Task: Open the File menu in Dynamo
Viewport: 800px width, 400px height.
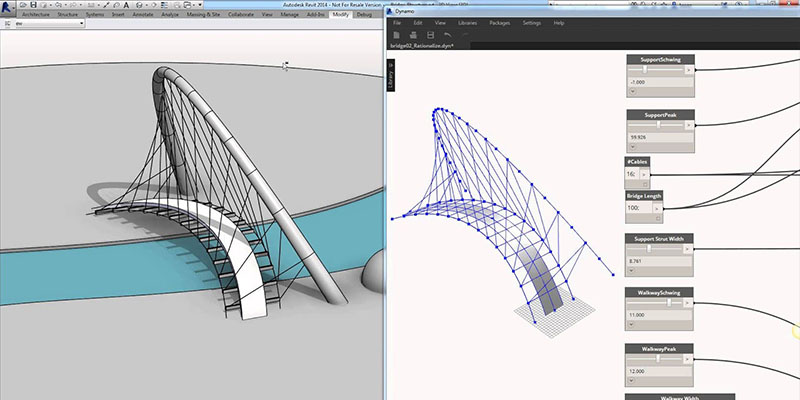Action: 397,23
